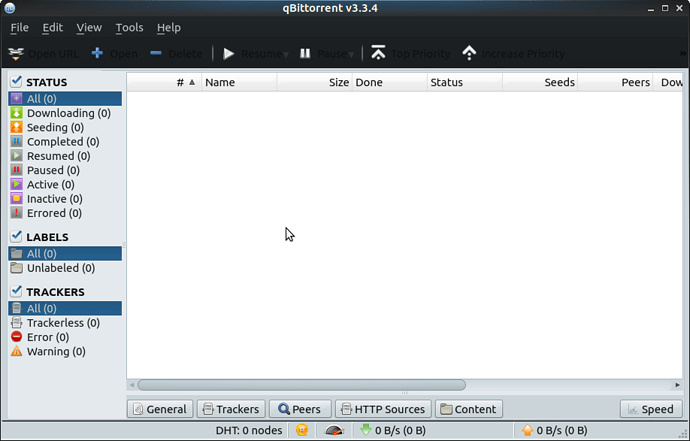Open the Tools menu
Screen dimensions: 690x441
pyautogui.click(x=129, y=28)
